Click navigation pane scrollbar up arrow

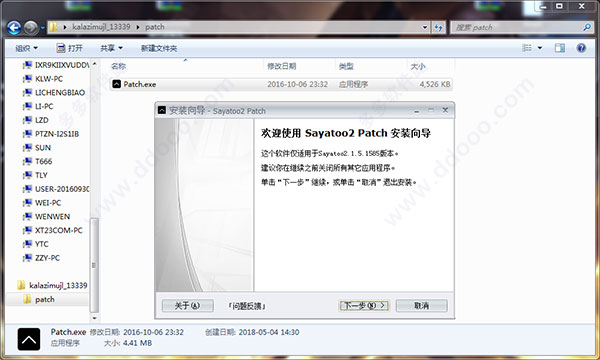(x=94, y=64)
